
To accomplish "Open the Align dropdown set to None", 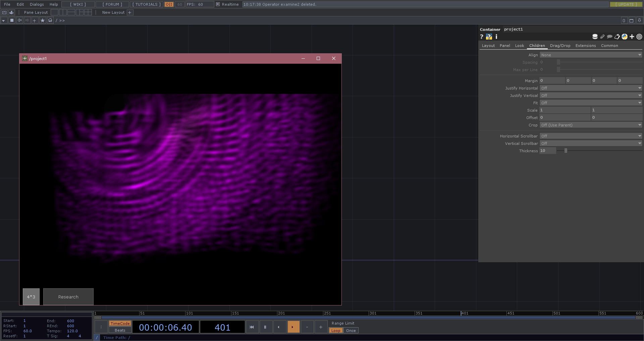I will [591, 55].
